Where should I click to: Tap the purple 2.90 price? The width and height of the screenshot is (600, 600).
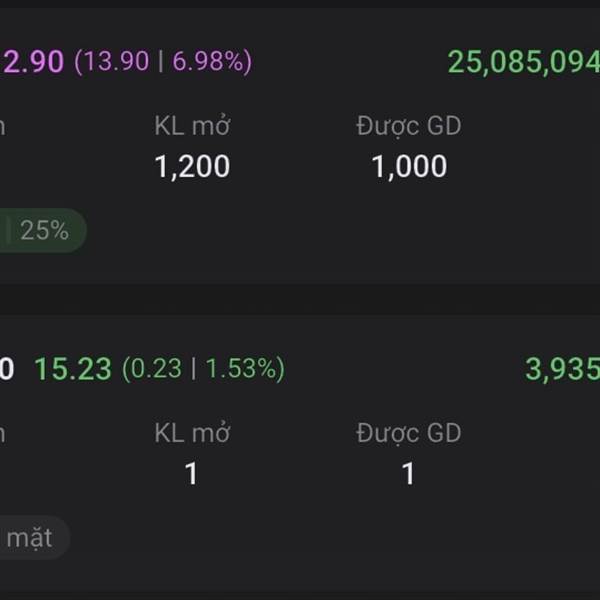(x=34, y=62)
